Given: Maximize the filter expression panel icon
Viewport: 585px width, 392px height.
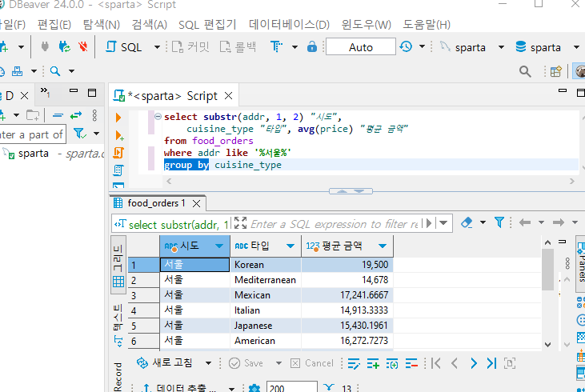Looking at the screenshot, I should 240,223.
